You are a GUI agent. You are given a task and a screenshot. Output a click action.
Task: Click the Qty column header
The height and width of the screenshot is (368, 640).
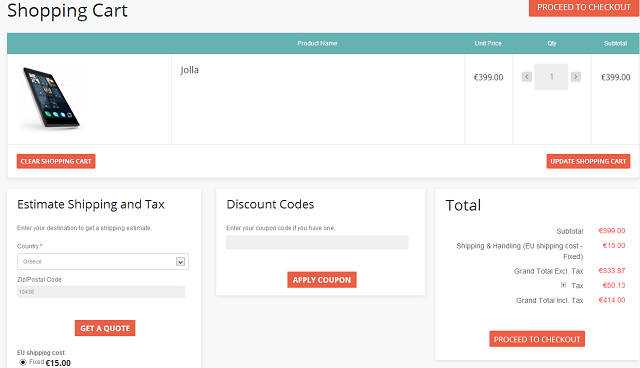point(552,43)
